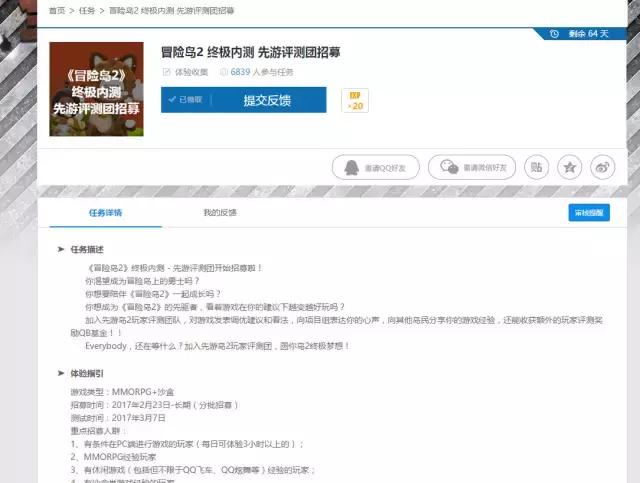
Task: Click the 剩余 64 天 countdown banner
Action: pos(580,33)
